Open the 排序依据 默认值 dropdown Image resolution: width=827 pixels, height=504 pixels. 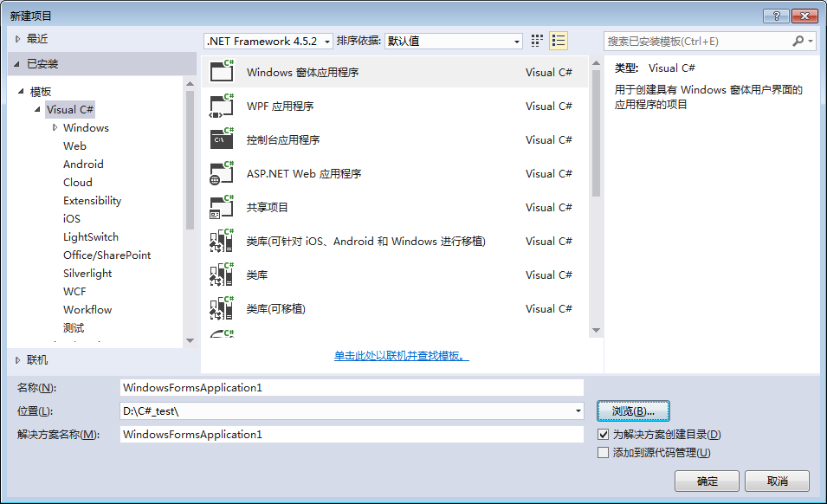point(514,41)
